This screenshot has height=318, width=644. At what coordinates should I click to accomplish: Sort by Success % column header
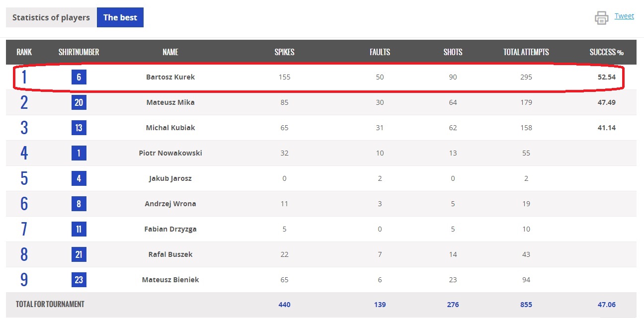click(x=606, y=52)
